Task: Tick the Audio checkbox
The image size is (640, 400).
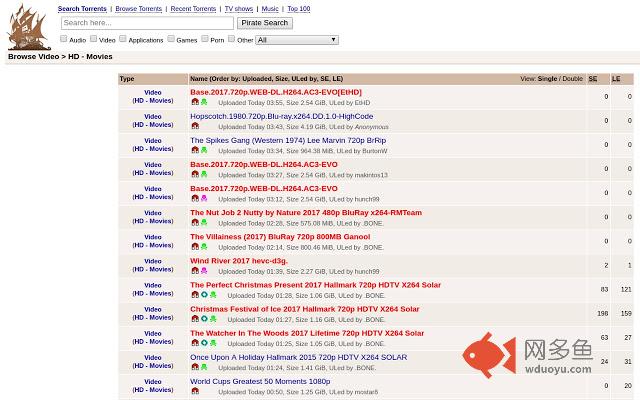Action: (64, 39)
